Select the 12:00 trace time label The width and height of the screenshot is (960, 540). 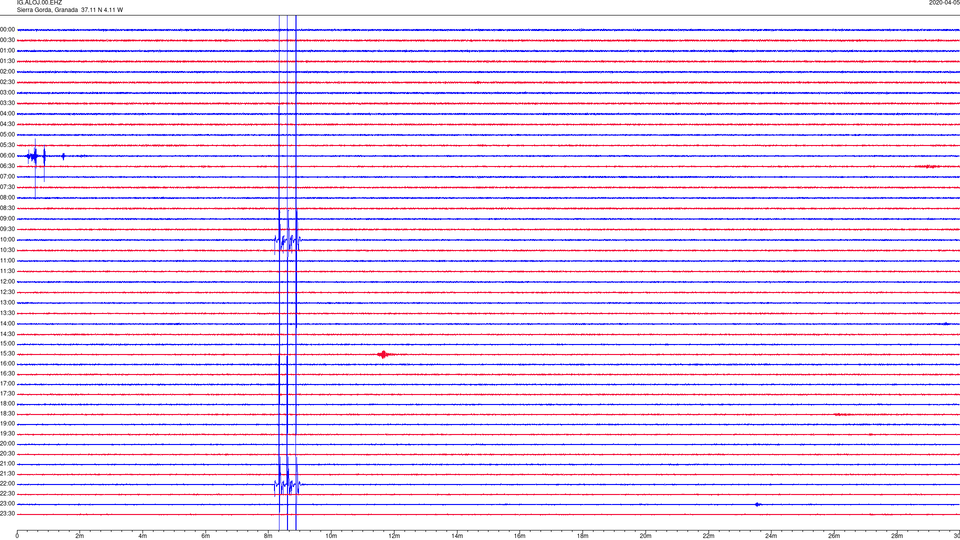(x=7, y=281)
